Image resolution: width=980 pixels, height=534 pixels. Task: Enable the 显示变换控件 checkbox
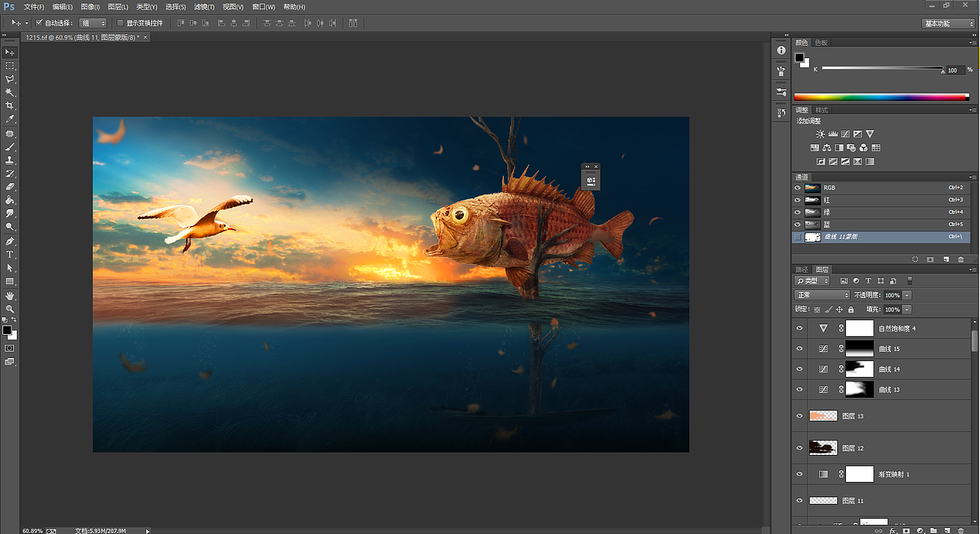(120, 23)
